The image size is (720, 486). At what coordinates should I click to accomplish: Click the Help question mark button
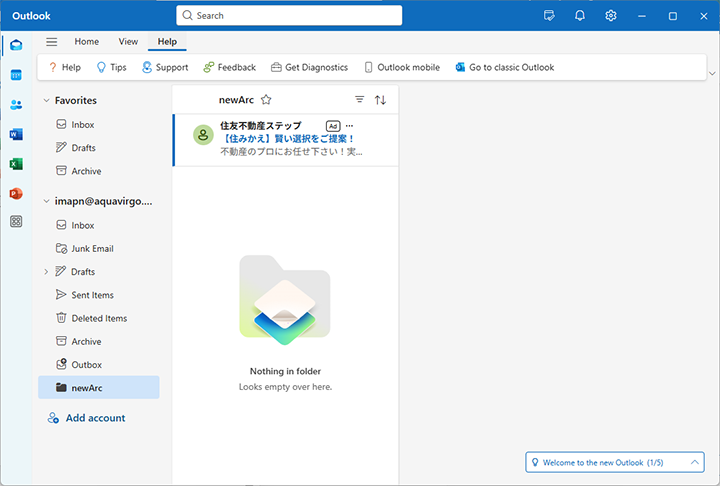coord(64,68)
